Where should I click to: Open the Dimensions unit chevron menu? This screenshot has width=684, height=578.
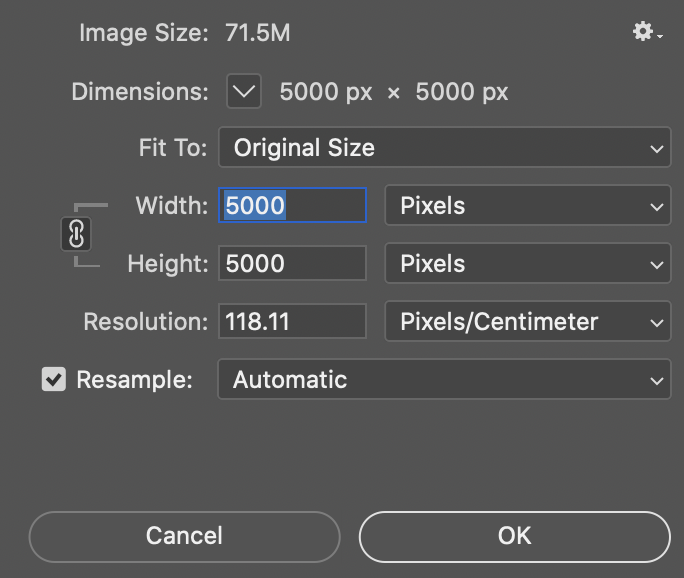pos(243,92)
